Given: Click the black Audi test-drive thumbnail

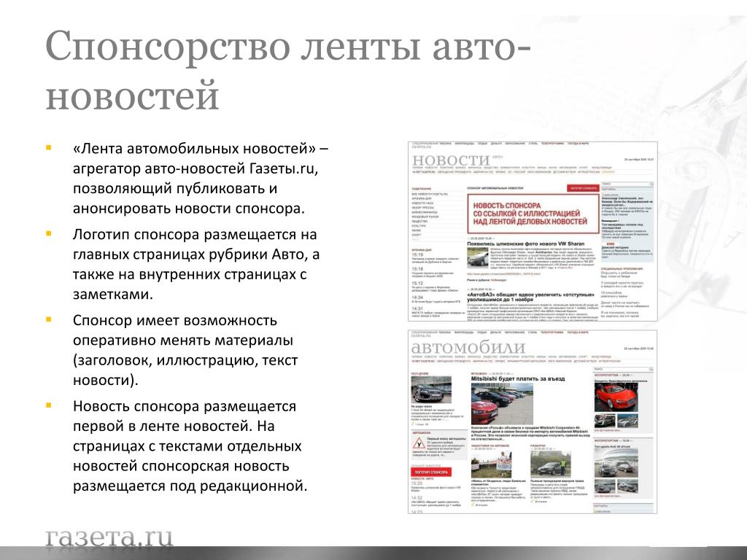Looking at the screenshot, I should 431,390.
